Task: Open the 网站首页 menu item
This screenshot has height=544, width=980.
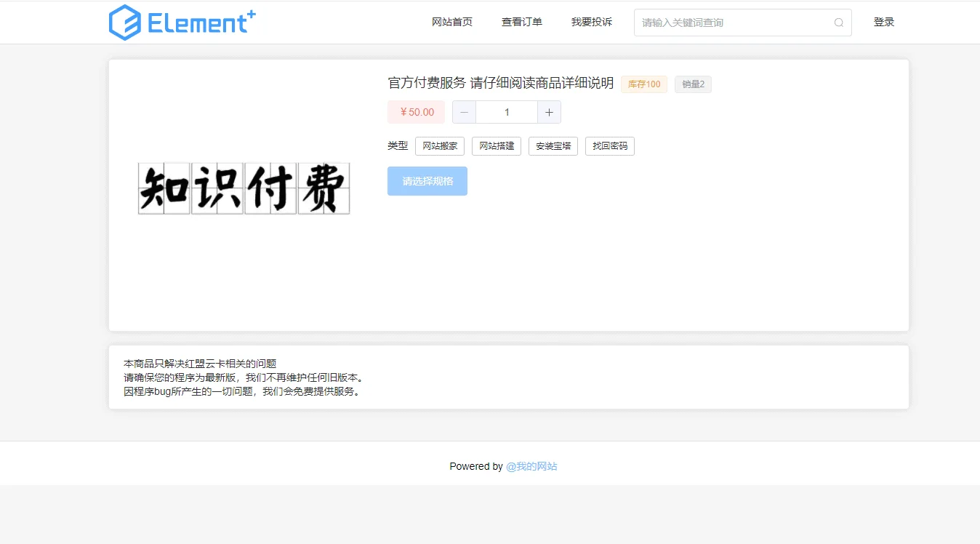Action: click(452, 22)
